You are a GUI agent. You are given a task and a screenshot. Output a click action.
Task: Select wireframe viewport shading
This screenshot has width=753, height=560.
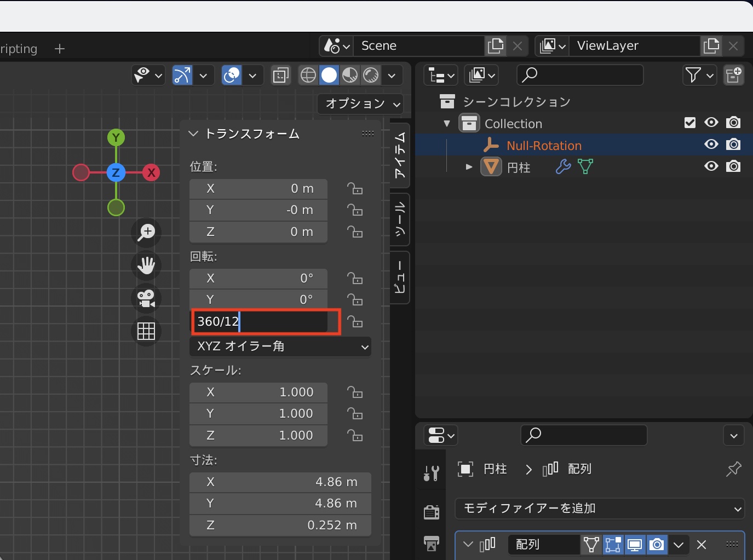coord(308,75)
